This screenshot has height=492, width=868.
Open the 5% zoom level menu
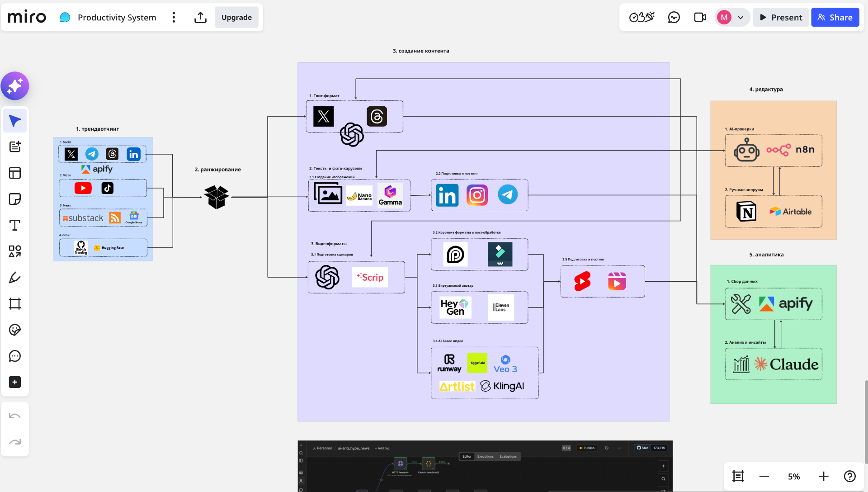[794, 476]
